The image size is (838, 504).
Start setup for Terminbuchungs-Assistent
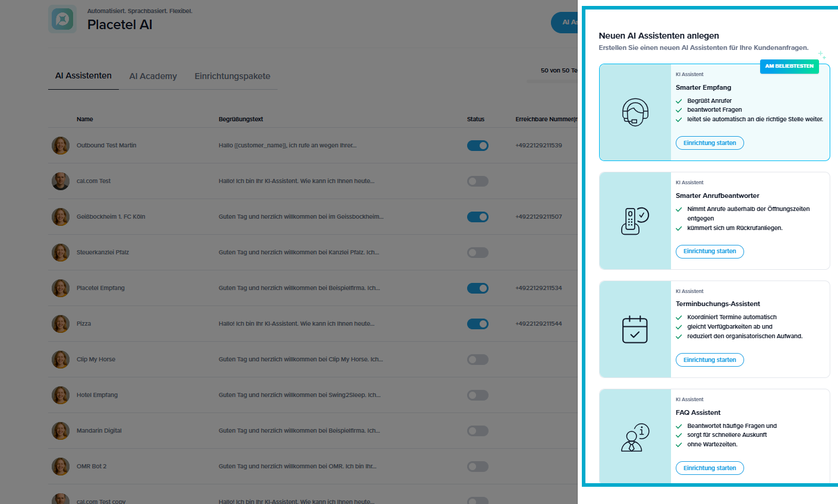click(710, 360)
